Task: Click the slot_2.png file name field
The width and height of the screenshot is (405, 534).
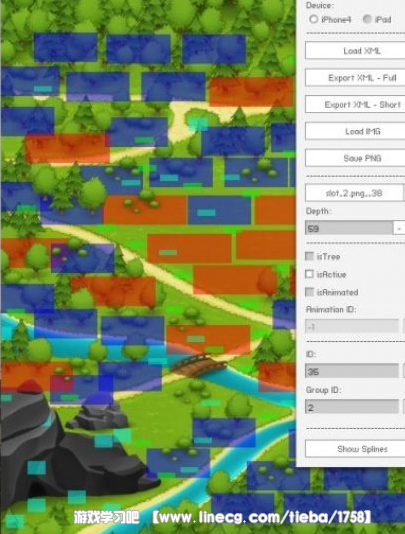Action: pyautogui.click(x=354, y=193)
